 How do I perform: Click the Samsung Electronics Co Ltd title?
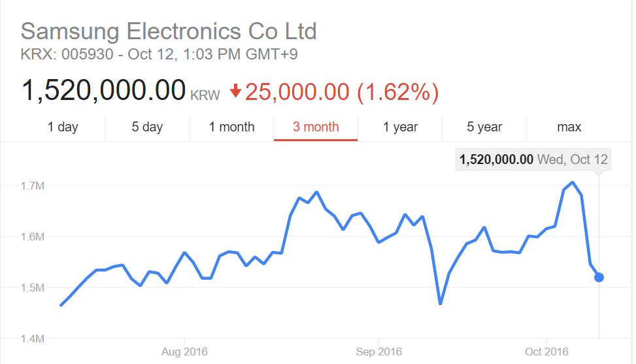point(169,31)
